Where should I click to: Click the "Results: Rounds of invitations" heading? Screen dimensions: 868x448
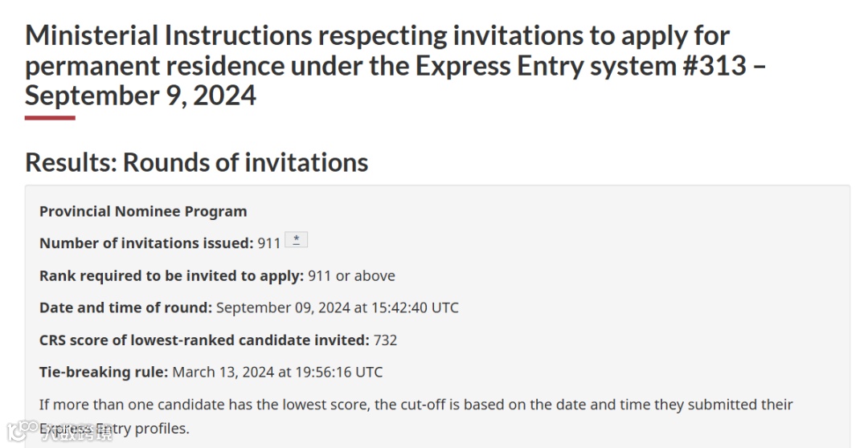196,162
